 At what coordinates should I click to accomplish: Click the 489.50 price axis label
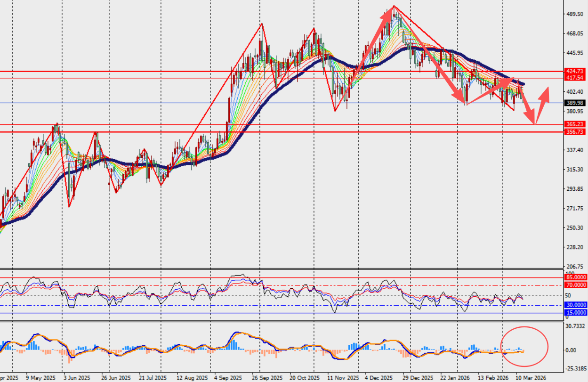[574, 14]
